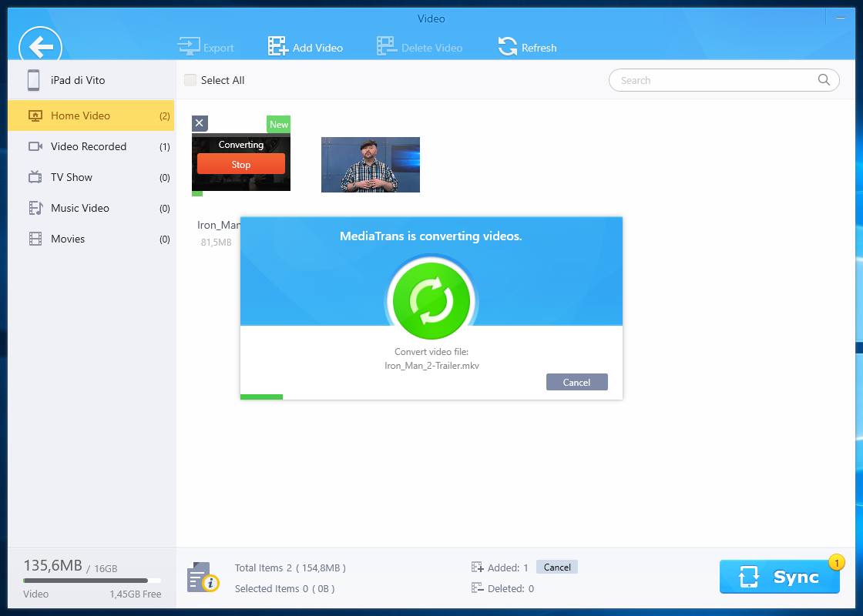This screenshot has height=616, width=863.
Task: Click the Movies film icon
Action: [x=35, y=239]
